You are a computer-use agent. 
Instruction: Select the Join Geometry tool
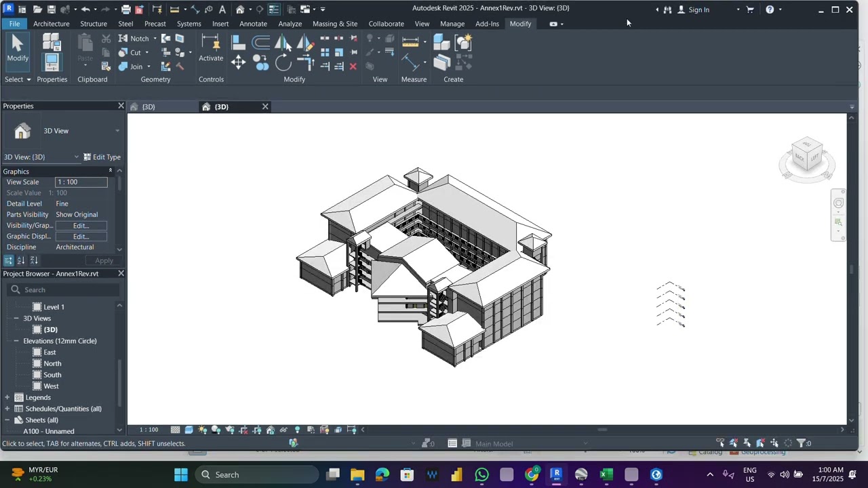(131, 66)
